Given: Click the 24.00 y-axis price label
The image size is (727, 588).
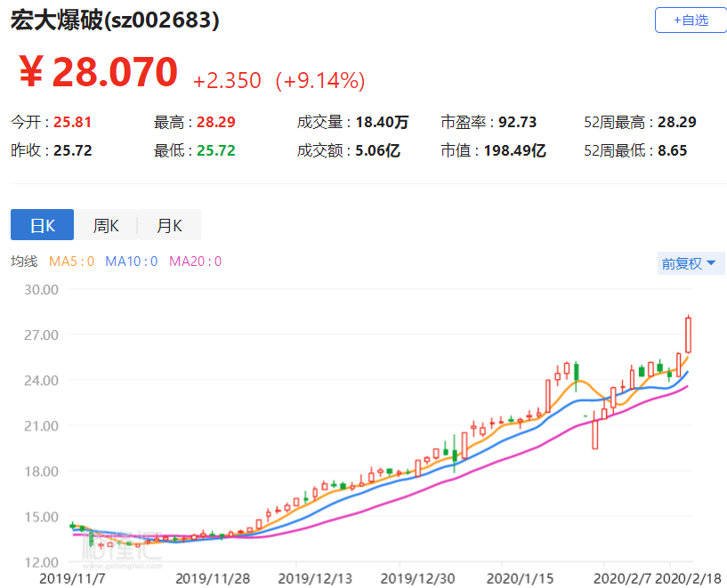Looking at the screenshot, I should pyautogui.click(x=41, y=381).
